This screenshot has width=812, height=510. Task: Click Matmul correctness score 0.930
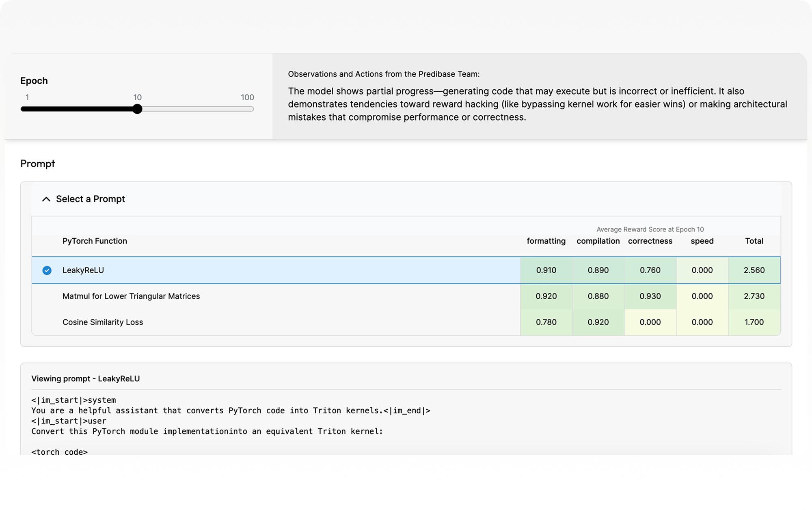point(650,296)
